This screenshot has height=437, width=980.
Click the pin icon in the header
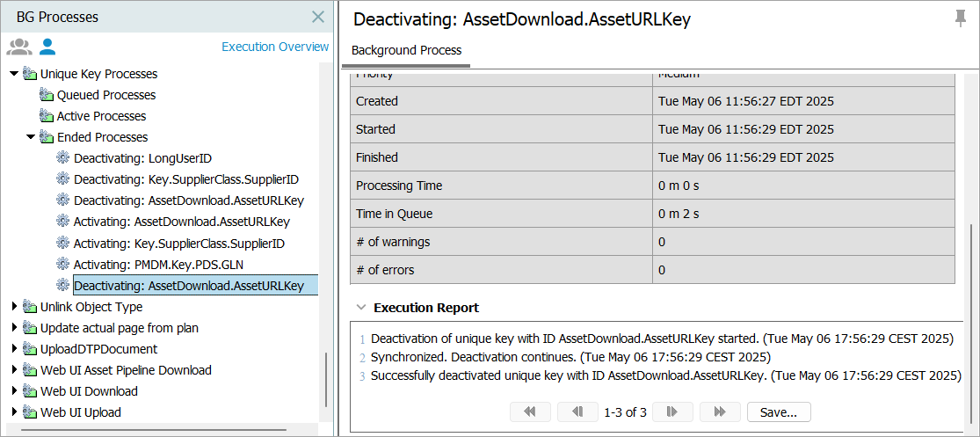[960, 18]
